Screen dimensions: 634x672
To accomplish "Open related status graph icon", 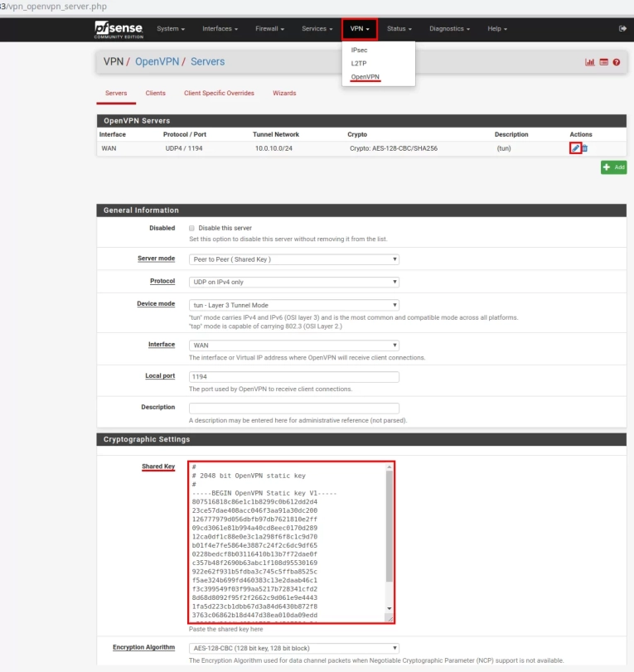I will click(x=590, y=62).
